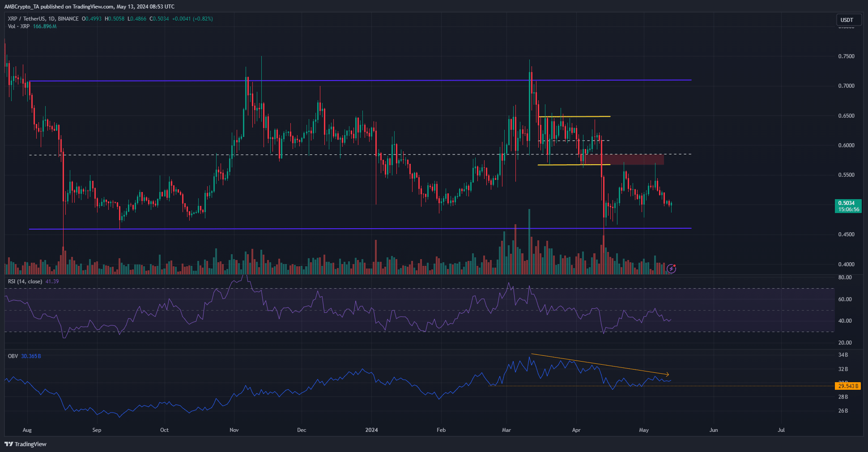Image resolution: width=868 pixels, height=452 pixels.
Task: Click the 32B OBV axis label
Action: [x=843, y=369]
